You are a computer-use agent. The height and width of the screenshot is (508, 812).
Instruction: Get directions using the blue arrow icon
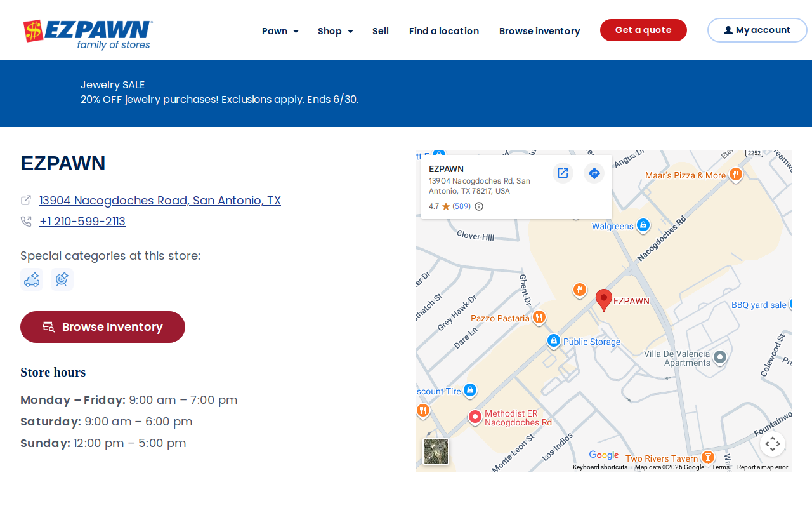point(594,173)
